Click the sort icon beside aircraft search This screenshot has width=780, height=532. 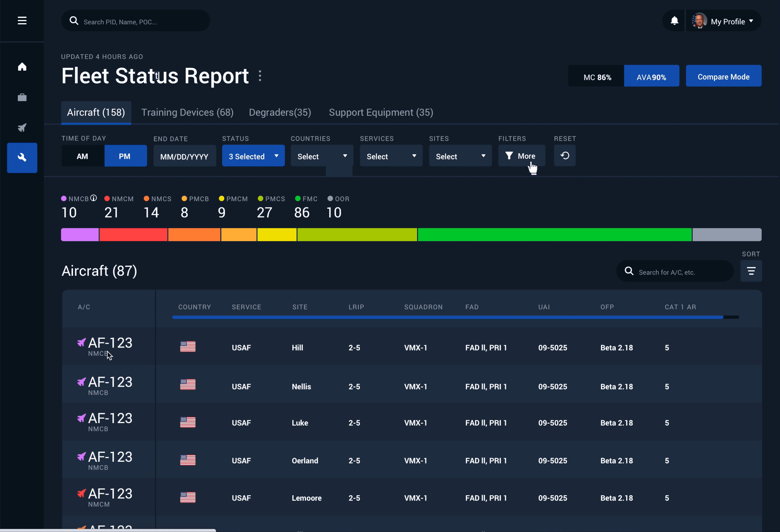[x=751, y=271]
